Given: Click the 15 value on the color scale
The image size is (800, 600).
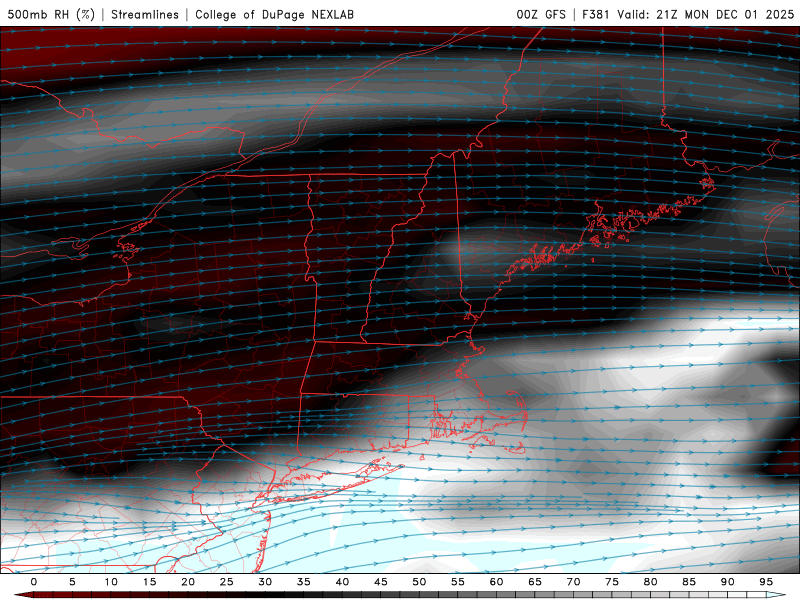Looking at the screenshot, I should [149, 582].
